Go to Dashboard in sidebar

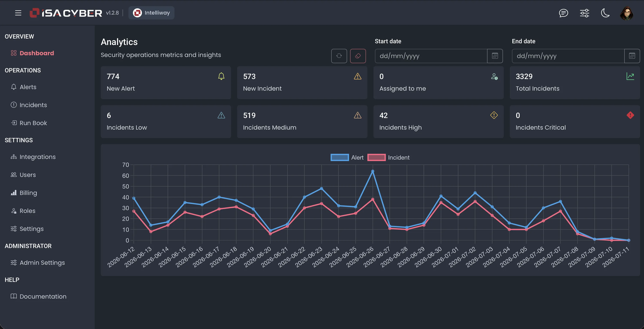point(32,53)
